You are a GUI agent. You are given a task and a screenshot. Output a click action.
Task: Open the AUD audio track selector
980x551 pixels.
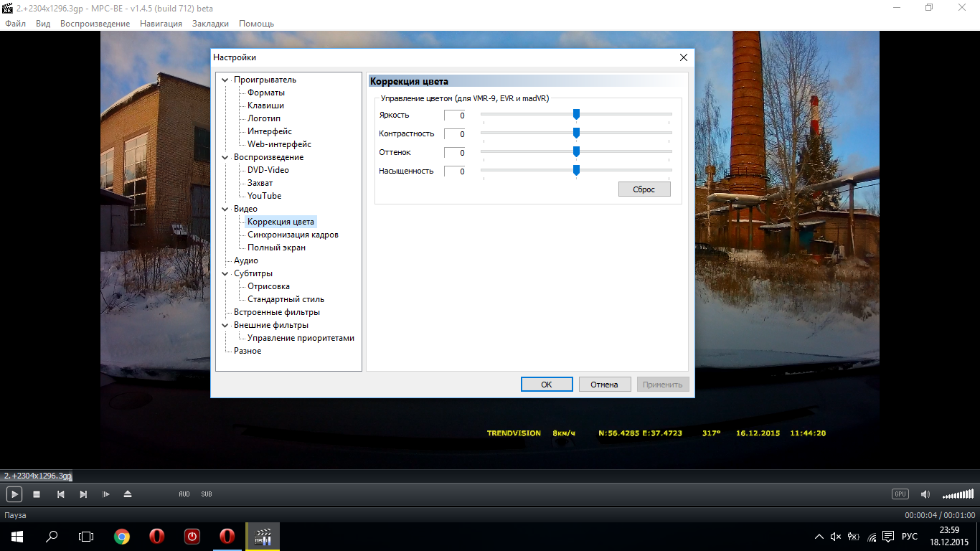[184, 494]
